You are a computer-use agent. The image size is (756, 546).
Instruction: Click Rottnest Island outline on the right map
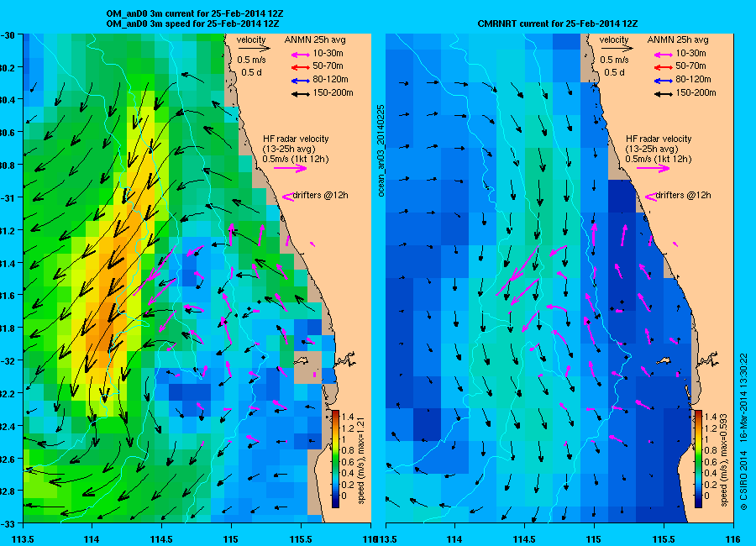click(664, 360)
